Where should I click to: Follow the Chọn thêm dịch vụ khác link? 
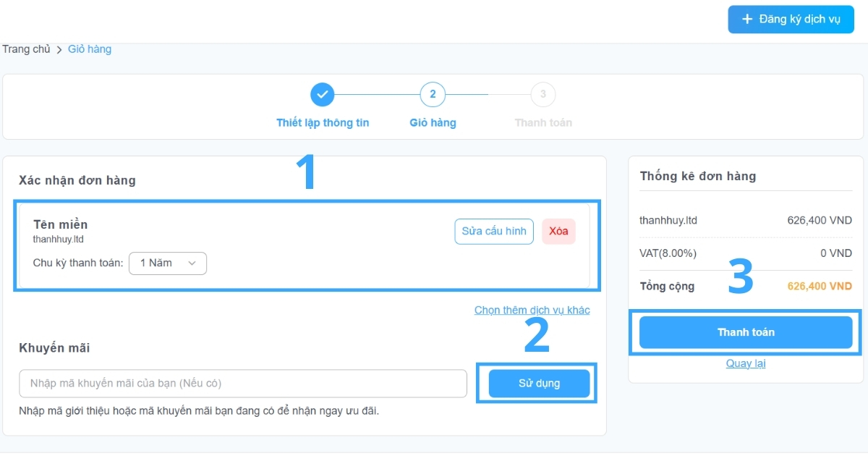pos(532,310)
